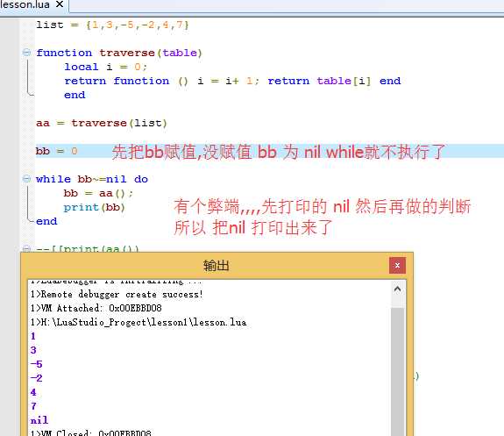Image resolution: width=504 pixels, height=436 pixels.
Task: Click output value '3'
Action: tap(33, 350)
